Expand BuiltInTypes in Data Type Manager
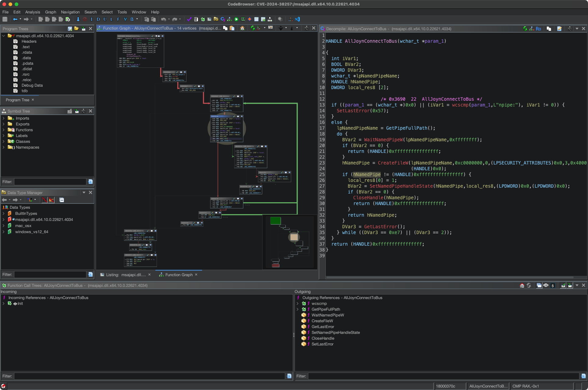Image resolution: width=588 pixels, height=390 pixels. [3, 213]
